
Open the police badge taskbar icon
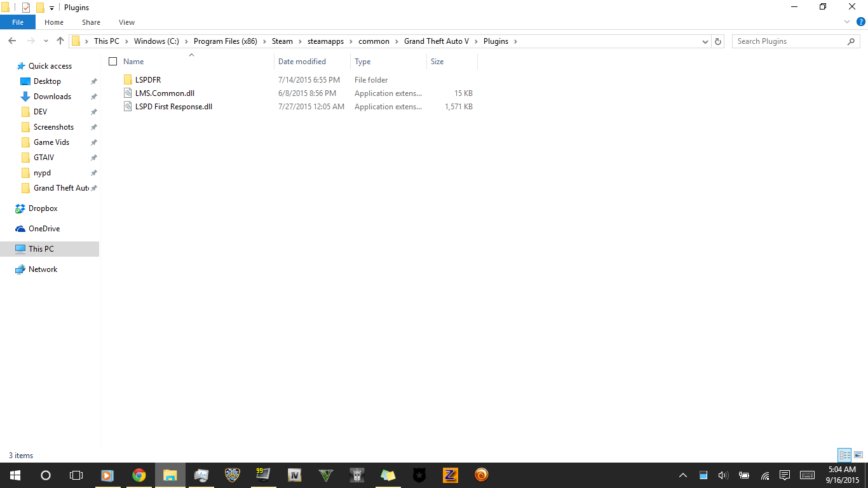point(232,475)
